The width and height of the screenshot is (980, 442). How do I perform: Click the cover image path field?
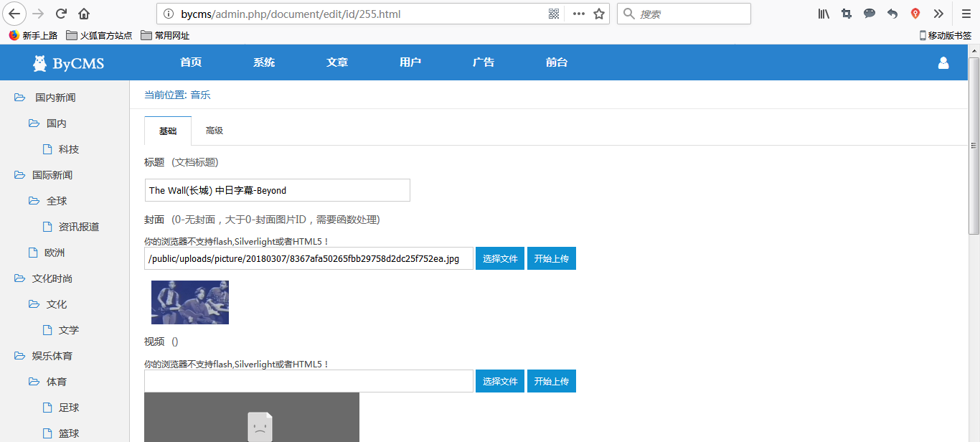(309, 258)
